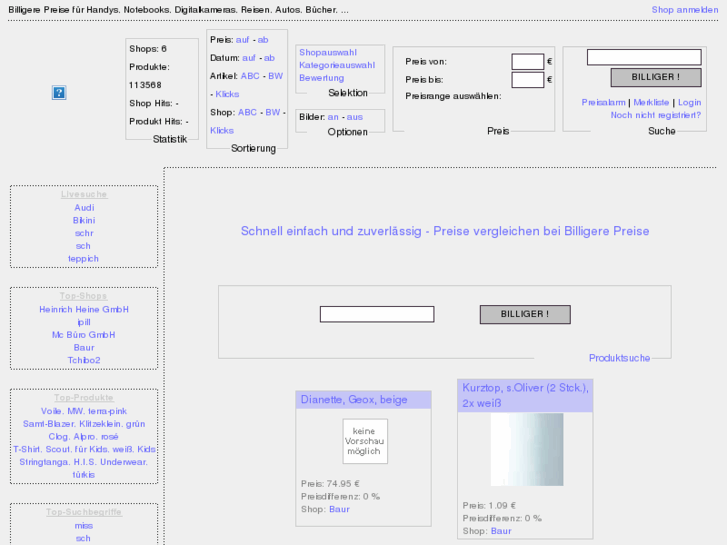The width and height of the screenshot is (727, 545).
Task: Sort price ascending via Preis auf
Action: 242,40
